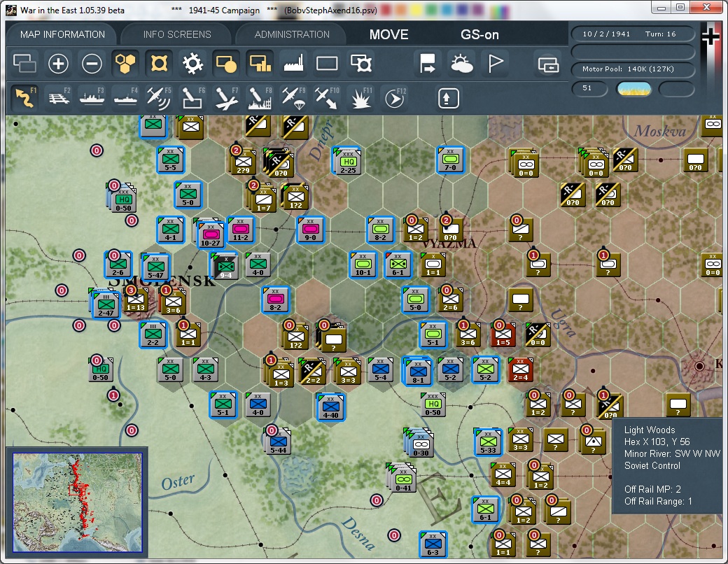Viewport: 728px width, 564px height.
Task: Toggle the factory display icon
Action: (293, 63)
